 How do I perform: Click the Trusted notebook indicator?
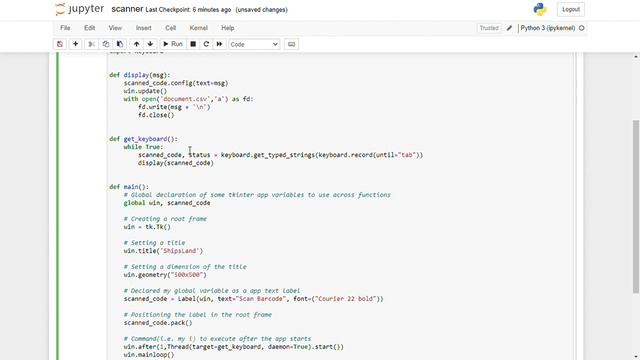click(489, 28)
